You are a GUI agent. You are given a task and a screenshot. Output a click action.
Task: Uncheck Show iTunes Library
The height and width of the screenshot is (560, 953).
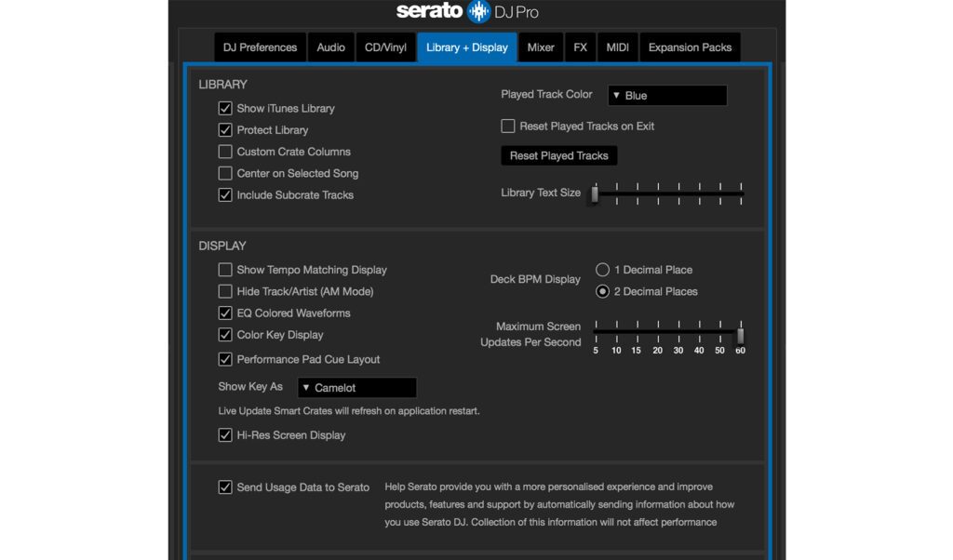pos(225,109)
